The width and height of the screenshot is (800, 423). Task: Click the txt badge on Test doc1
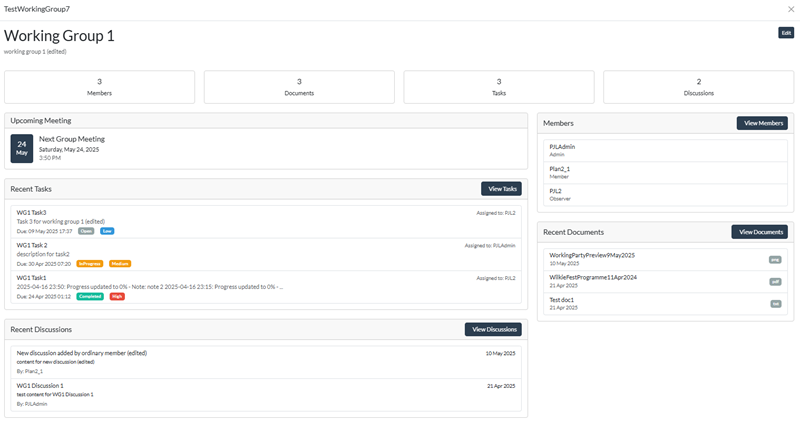(775, 303)
